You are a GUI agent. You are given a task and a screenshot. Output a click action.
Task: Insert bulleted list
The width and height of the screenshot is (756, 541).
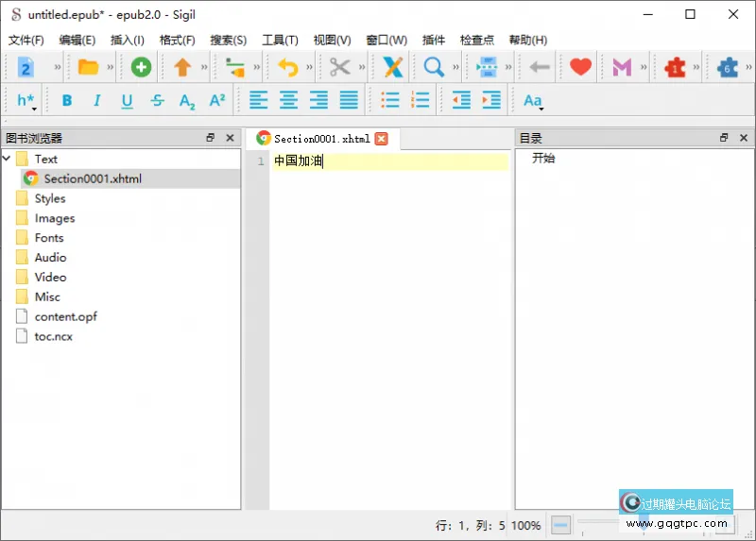(x=390, y=100)
